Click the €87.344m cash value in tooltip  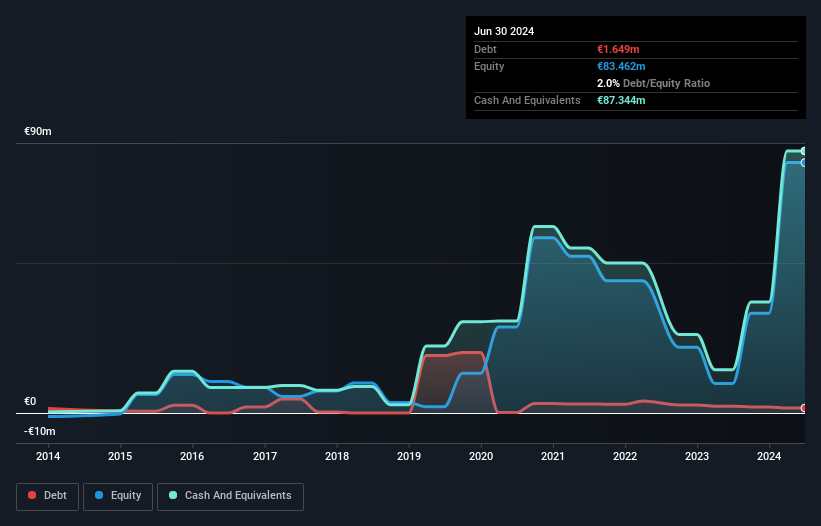tap(621, 100)
